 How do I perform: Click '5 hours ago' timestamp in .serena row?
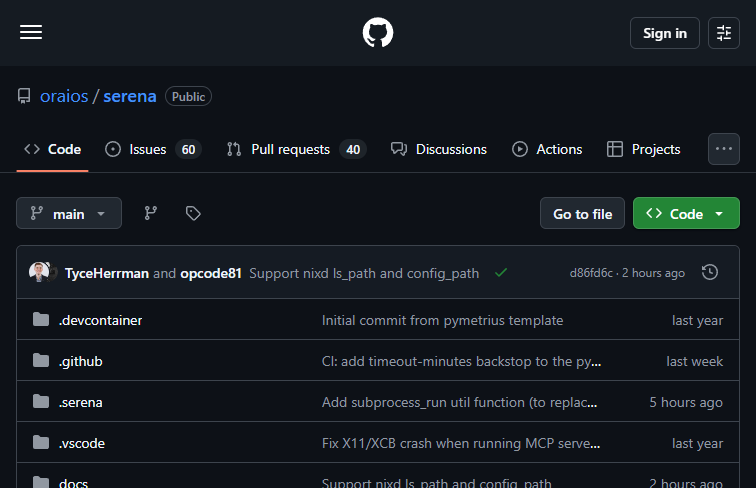pyautogui.click(x=686, y=402)
